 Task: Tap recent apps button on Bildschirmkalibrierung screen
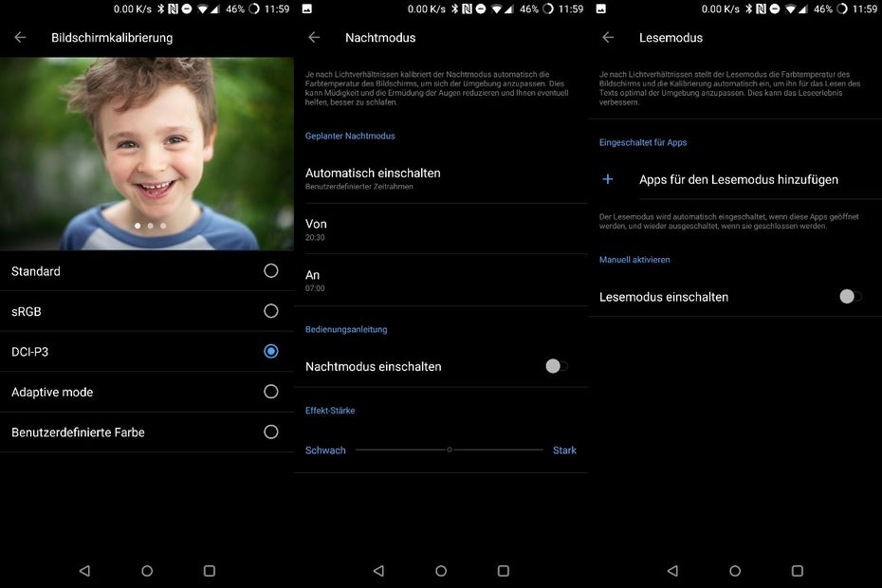tap(210, 571)
